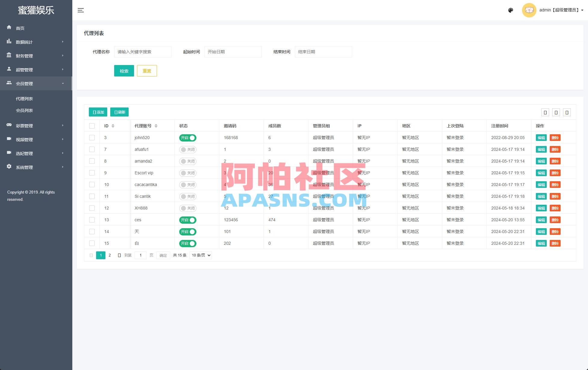588x370 pixels.
Task: Open the 10条/页 page size dropdown
Action: [200, 255]
